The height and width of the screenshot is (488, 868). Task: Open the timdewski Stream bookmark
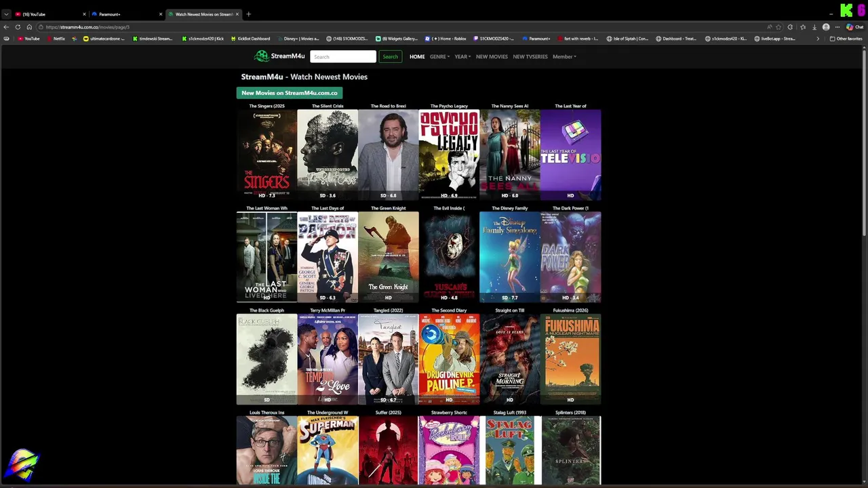[x=151, y=39]
